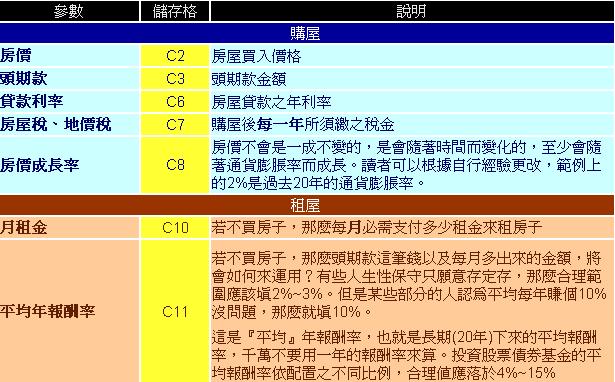Click the 房價成長率 parameter label
Screen dimensions: 615x382
pyautogui.click(x=39, y=165)
